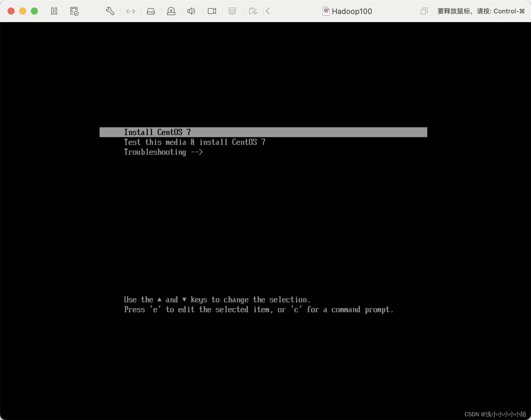531x420 pixels.
Task: Click the Hadoop100 window title
Action: pos(352,11)
